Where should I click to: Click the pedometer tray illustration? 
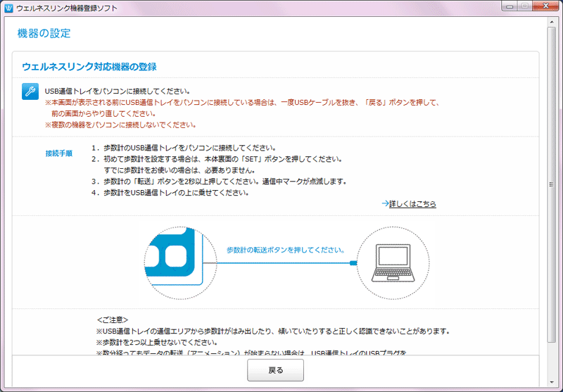[x=181, y=263]
